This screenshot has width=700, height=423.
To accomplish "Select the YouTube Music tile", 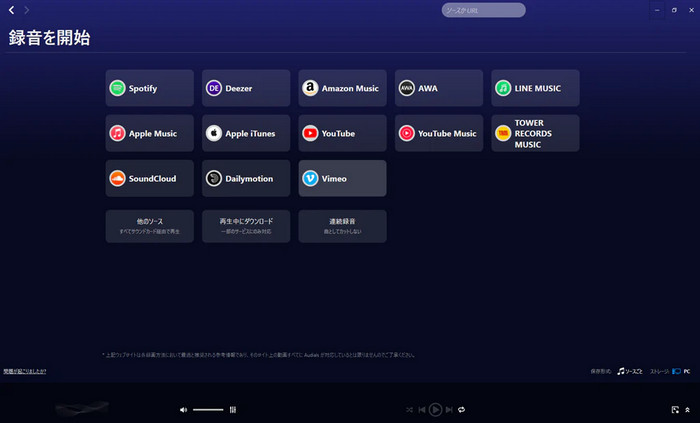I will tap(438, 133).
